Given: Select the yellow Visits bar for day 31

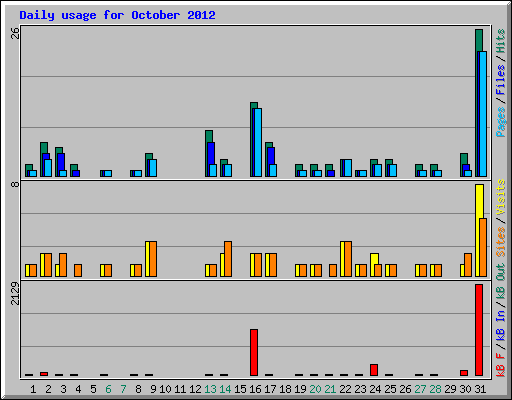Looking at the screenshot, I should point(479,201).
